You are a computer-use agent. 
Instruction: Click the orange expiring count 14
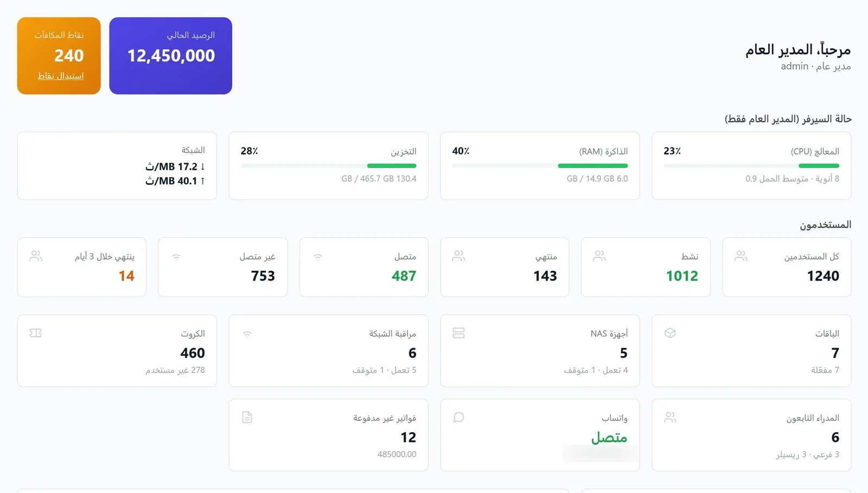click(126, 276)
